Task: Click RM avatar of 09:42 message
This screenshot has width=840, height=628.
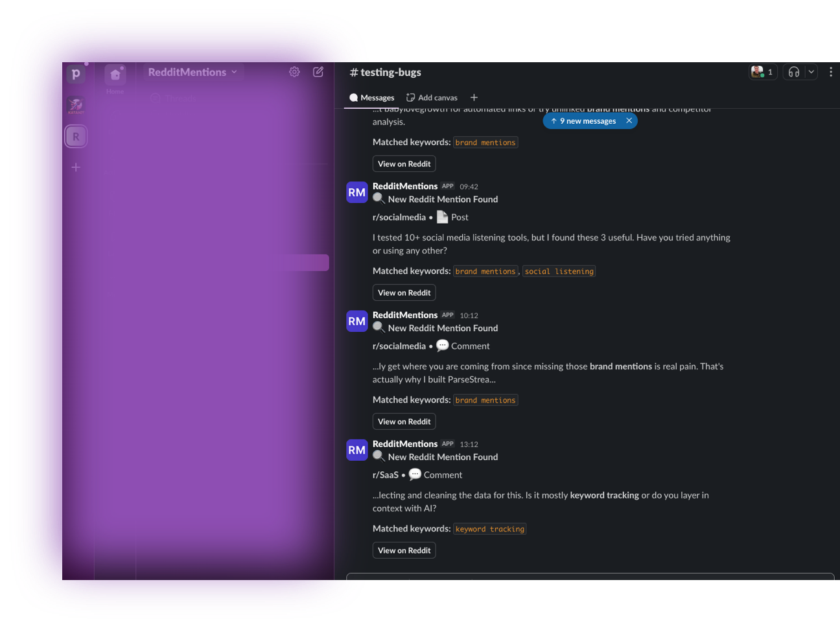Action: (x=357, y=192)
